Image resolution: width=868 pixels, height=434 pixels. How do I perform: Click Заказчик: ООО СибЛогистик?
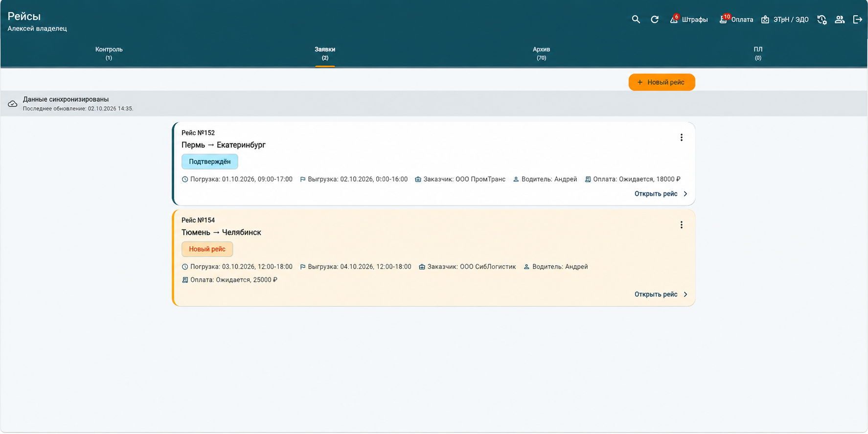point(467,267)
